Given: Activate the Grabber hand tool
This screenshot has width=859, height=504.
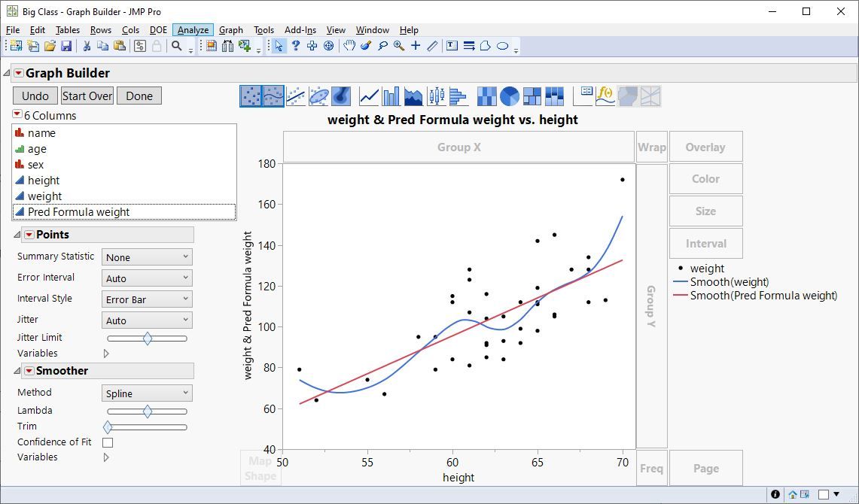Looking at the screenshot, I should click(349, 46).
